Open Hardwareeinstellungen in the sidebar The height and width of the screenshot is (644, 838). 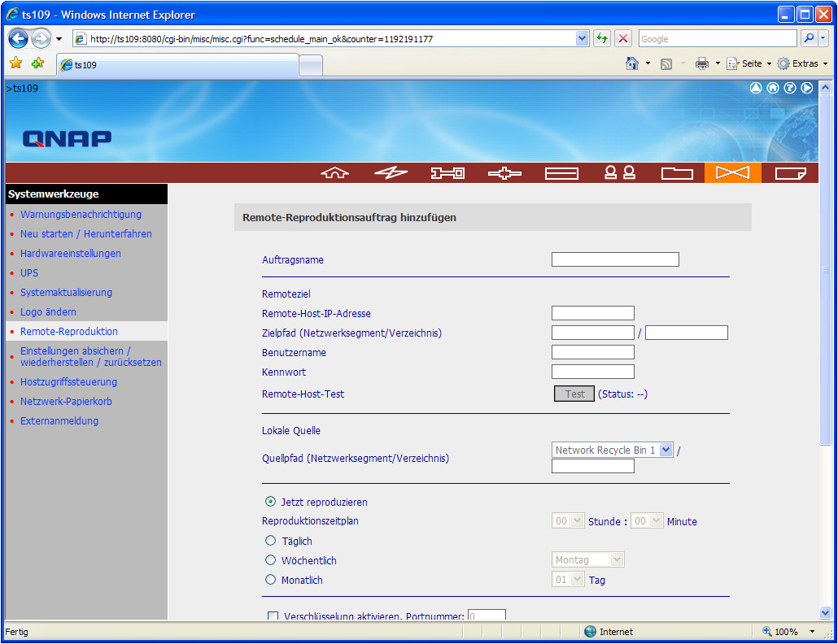point(70,254)
